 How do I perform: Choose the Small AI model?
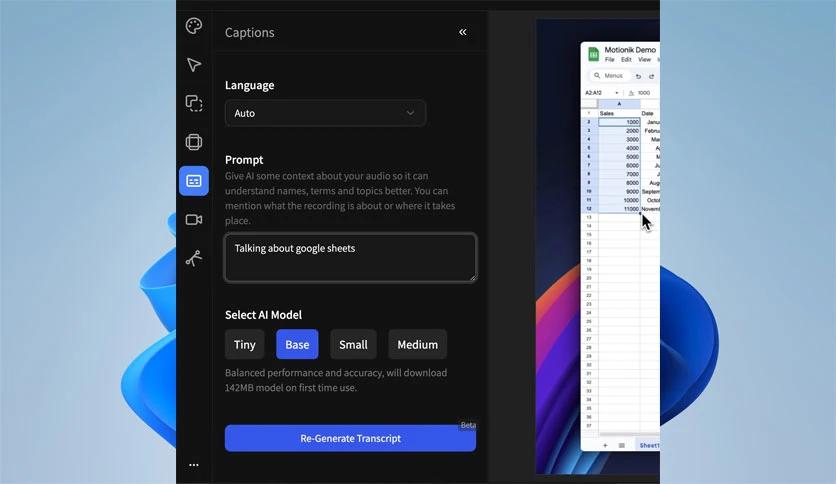[x=353, y=344]
